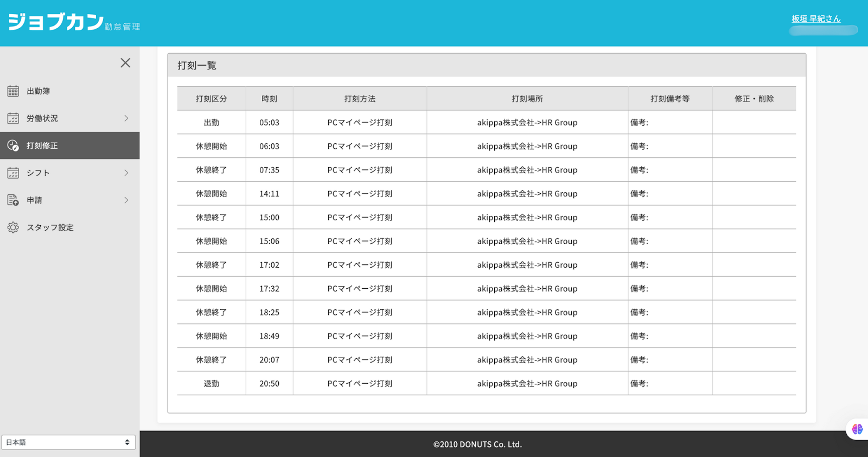Select the 出勤簿 menu item

point(69,91)
